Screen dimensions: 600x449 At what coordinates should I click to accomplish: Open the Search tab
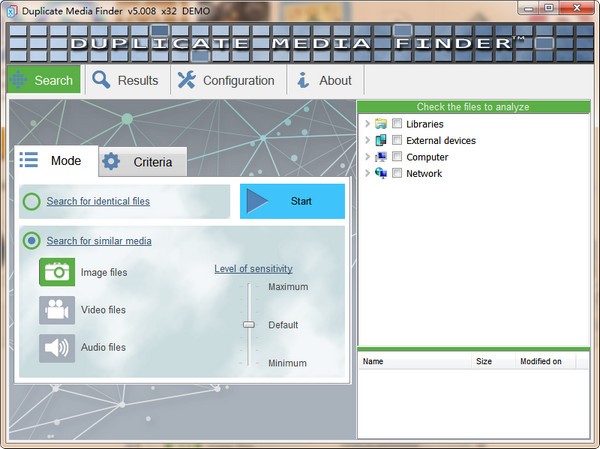(44, 80)
